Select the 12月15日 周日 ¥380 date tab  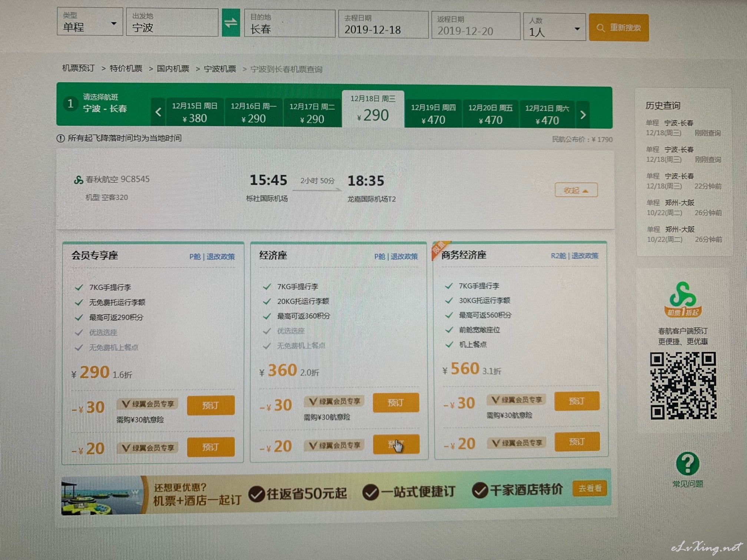(195, 112)
